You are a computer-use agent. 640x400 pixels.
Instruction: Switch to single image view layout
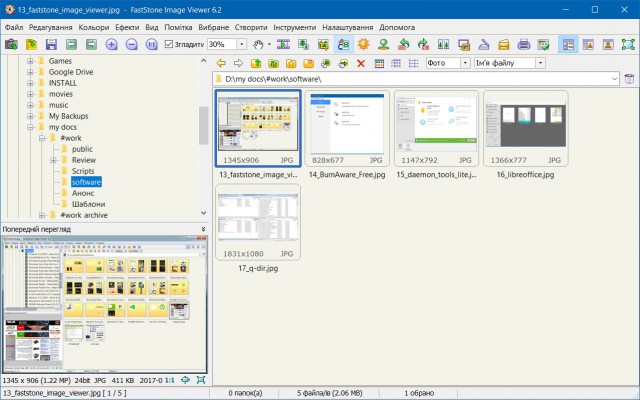click(x=608, y=44)
